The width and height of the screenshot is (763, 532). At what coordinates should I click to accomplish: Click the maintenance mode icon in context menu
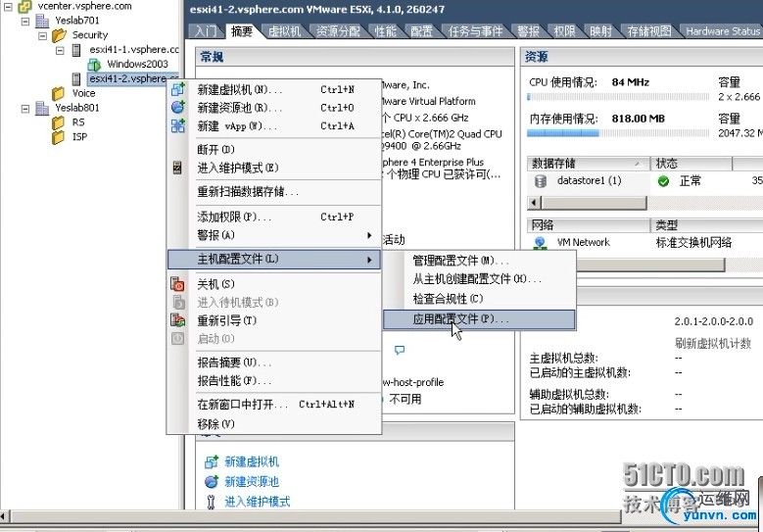(177, 168)
